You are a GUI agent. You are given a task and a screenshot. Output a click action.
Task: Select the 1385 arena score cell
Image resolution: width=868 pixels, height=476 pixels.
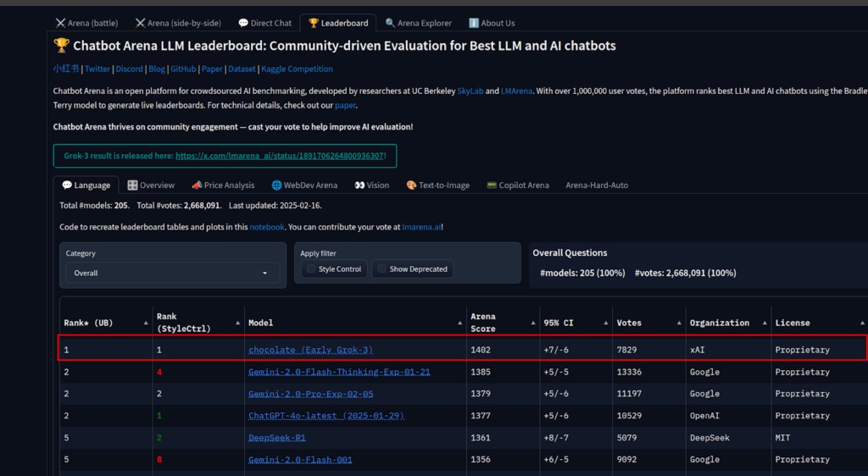[x=504, y=372]
